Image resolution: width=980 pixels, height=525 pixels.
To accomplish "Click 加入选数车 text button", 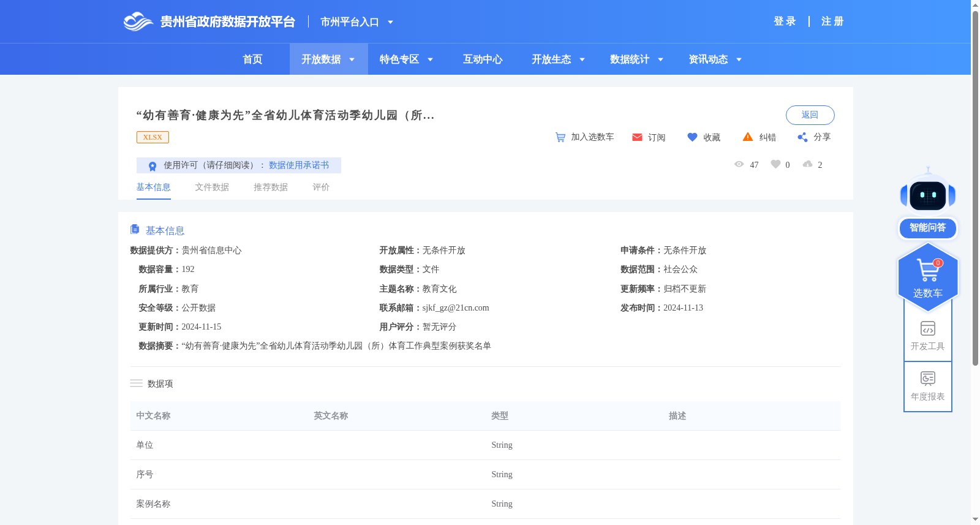I will [592, 137].
